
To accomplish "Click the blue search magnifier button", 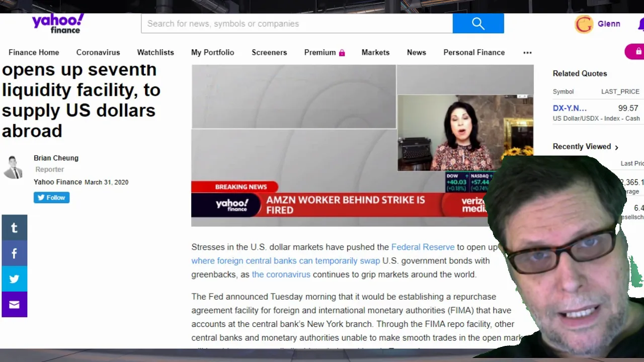I will coord(478,24).
